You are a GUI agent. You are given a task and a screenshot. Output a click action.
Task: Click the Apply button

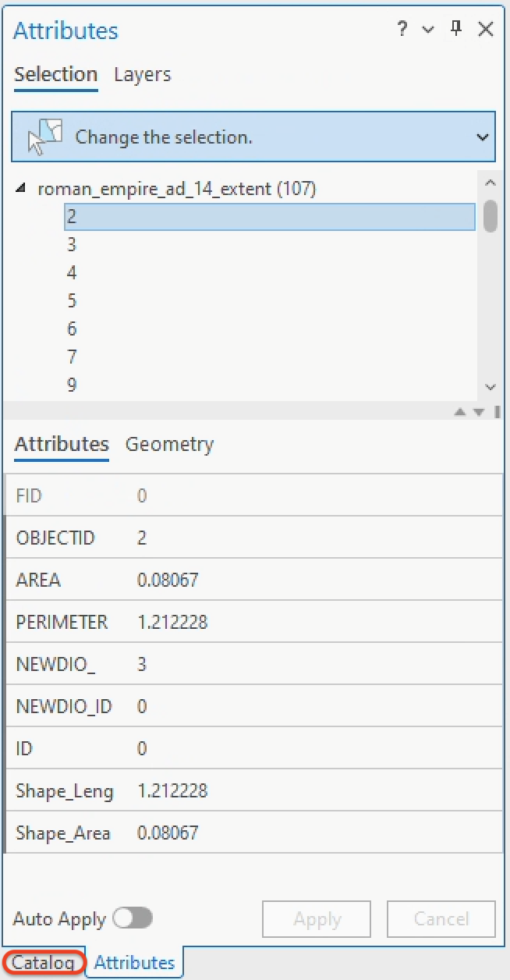click(x=317, y=919)
